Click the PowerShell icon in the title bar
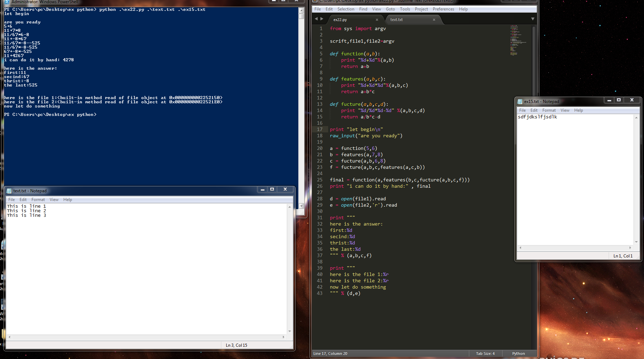The height and width of the screenshot is (359, 644). [x=7, y=2]
